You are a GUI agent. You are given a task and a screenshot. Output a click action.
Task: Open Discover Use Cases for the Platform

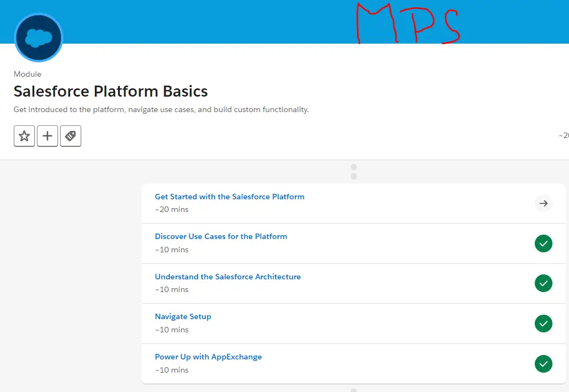click(221, 236)
